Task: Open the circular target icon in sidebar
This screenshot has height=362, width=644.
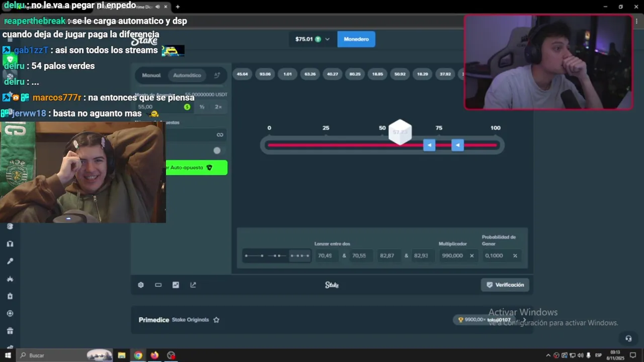Action: (10, 313)
